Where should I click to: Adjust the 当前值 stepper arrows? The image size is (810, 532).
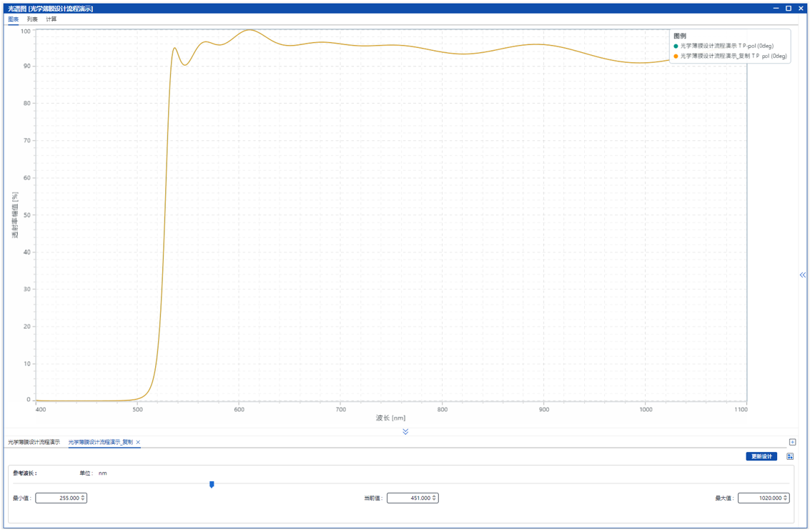(435, 498)
